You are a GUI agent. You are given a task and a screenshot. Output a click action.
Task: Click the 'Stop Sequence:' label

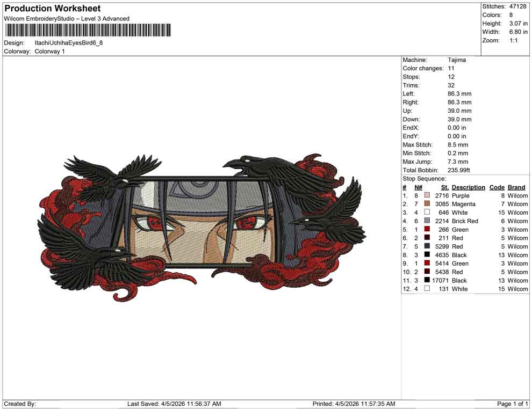pyautogui.click(x=425, y=179)
